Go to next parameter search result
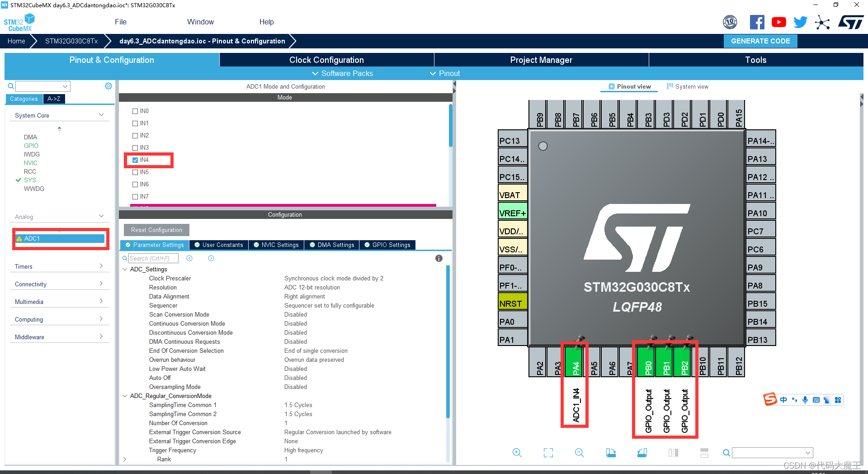Image resolution: width=868 pixels, height=474 pixels. pyautogui.click(x=211, y=258)
